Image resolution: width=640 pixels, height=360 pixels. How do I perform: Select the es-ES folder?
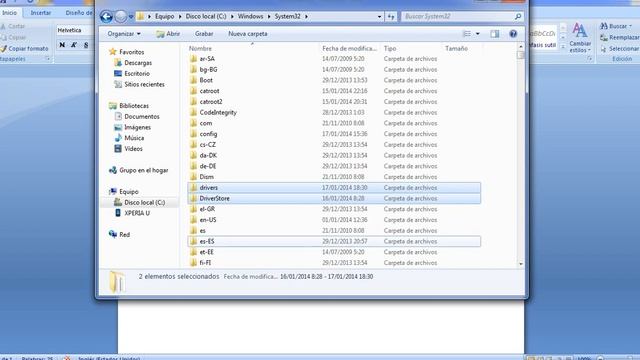click(x=334, y=241)
